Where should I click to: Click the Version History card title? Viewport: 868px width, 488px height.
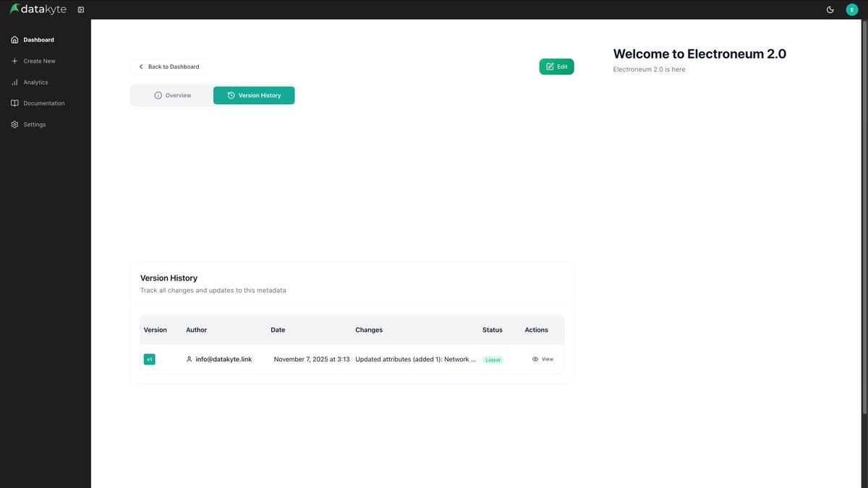tap(169, 278)
